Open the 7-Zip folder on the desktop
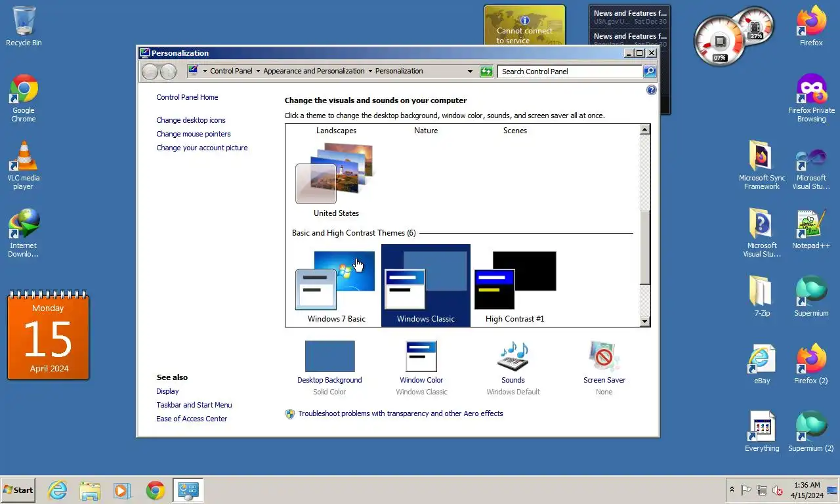Viewport: 840px width, 504px height. pos(761,297)
